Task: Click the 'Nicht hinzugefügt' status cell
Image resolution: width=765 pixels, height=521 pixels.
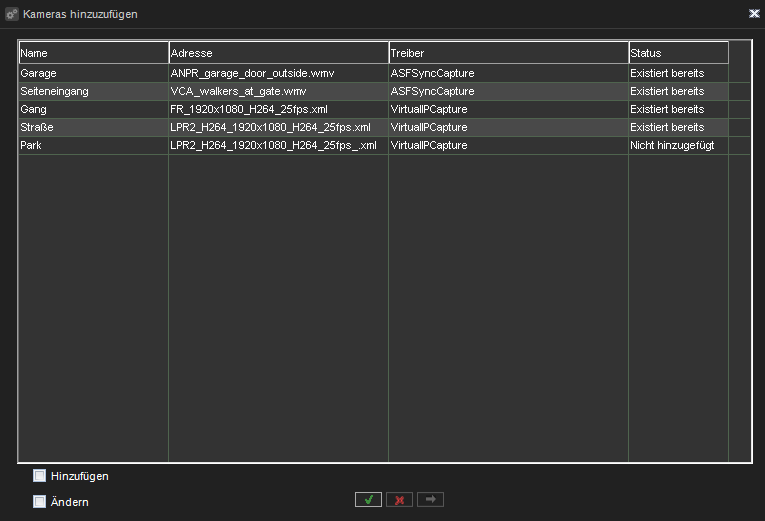Action: pyautogui.click(x=673, y=145)
